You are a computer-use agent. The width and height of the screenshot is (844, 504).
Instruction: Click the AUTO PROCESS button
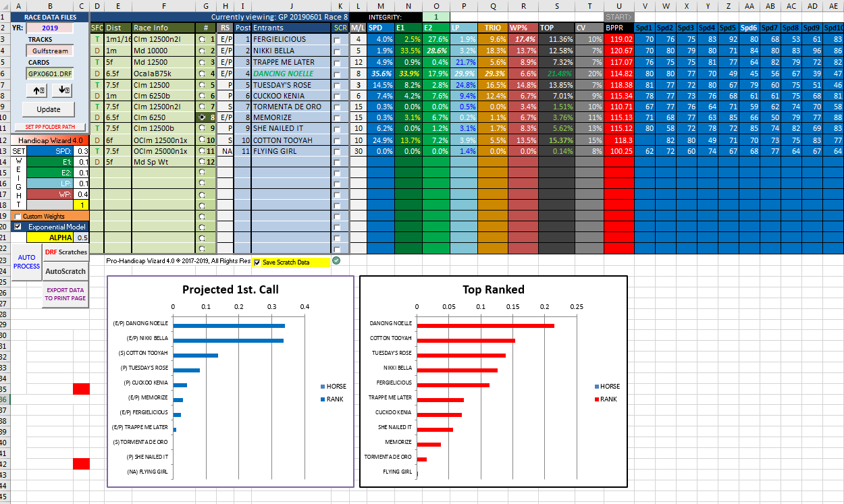point(26,262)
